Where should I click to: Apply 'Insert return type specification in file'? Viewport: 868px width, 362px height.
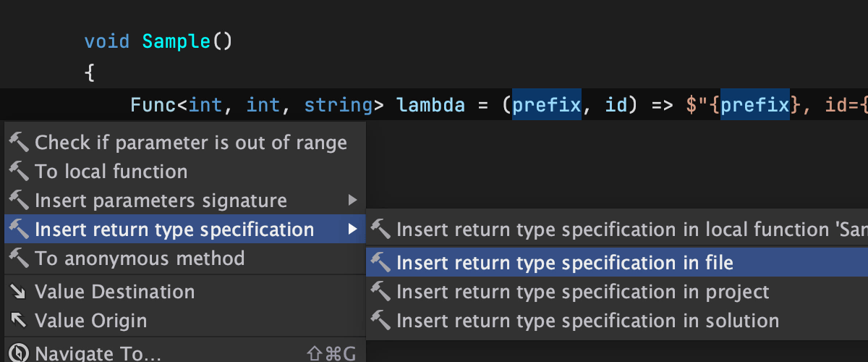[564, 263]
